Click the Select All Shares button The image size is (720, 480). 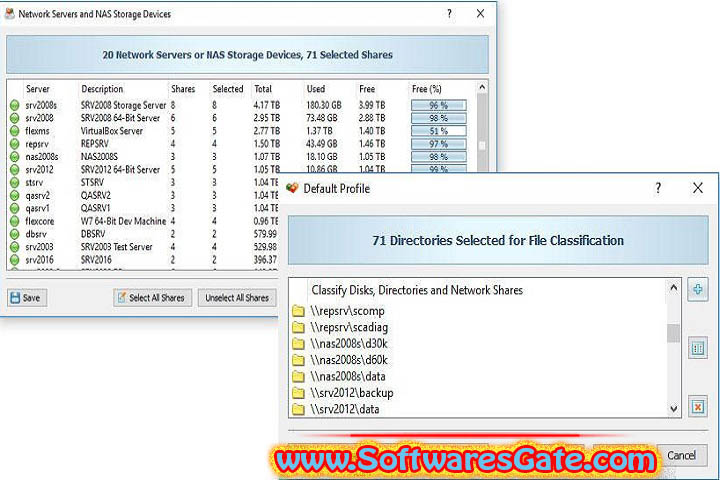coord(152,298)
